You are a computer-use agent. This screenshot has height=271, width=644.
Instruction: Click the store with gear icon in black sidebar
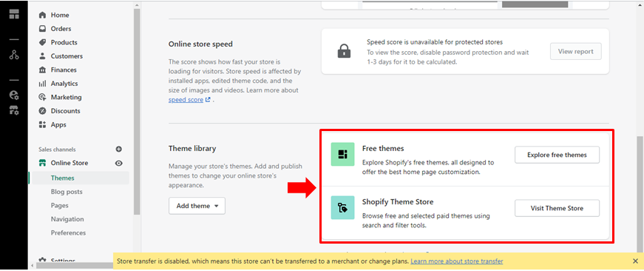14,110
